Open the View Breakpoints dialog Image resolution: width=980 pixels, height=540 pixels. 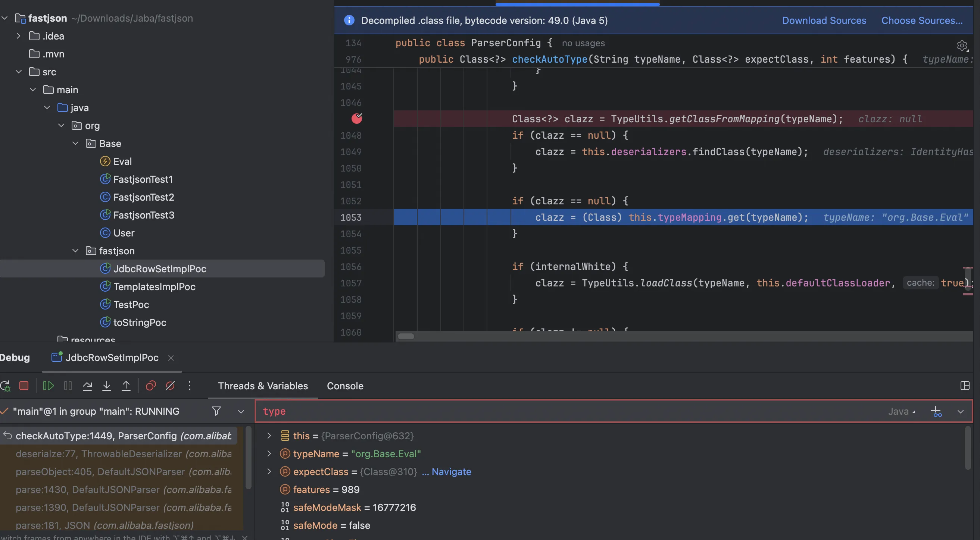coord(151,386)
